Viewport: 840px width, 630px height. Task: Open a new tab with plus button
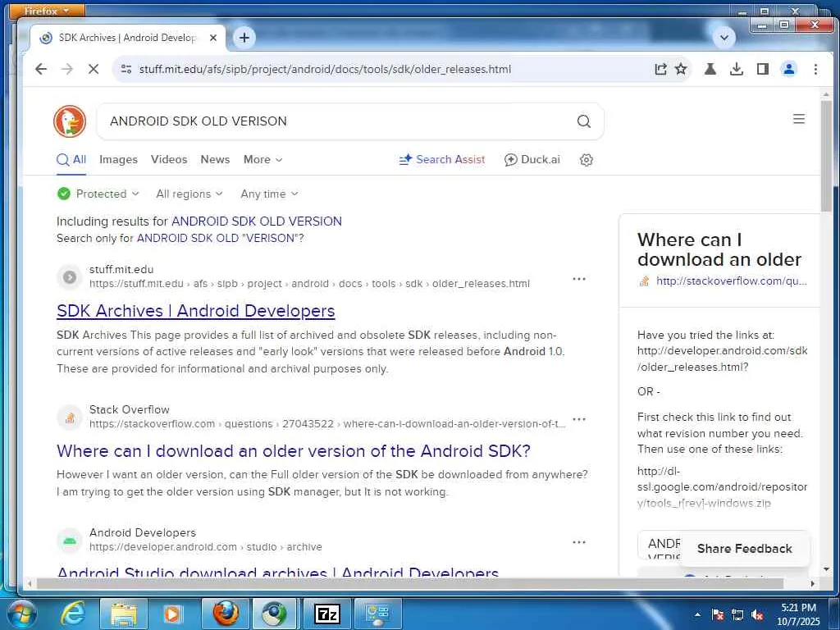click(x=244, y=38)
